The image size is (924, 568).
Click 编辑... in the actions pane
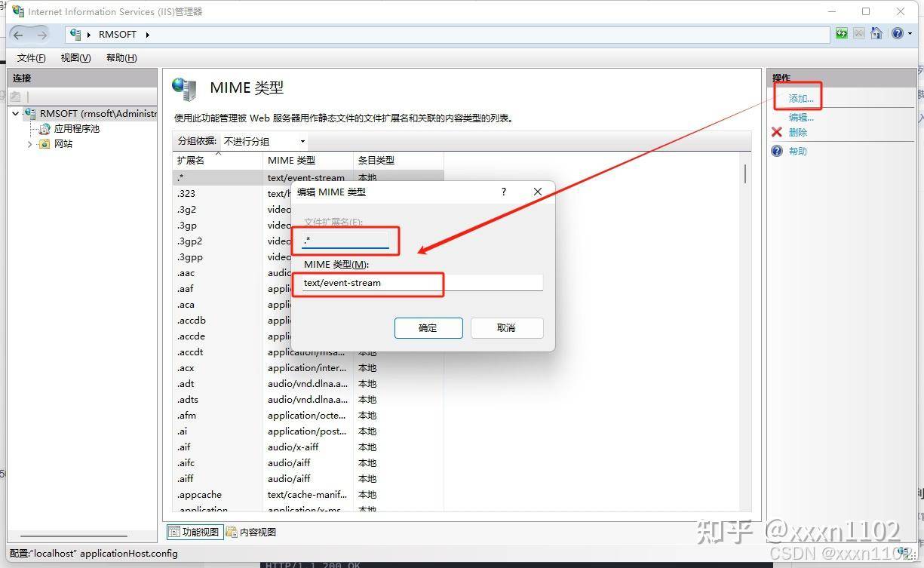[801, 117]
